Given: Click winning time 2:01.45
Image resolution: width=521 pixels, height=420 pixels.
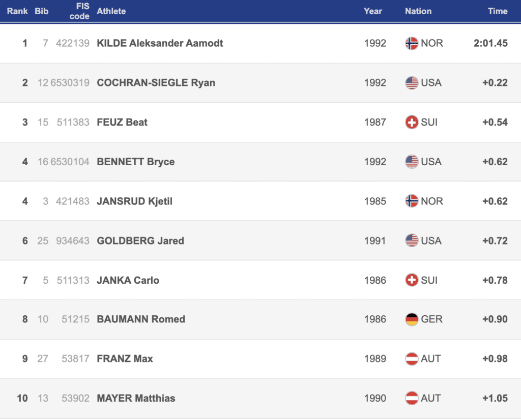Looking at the screenshot, I should tap(490, 43).
